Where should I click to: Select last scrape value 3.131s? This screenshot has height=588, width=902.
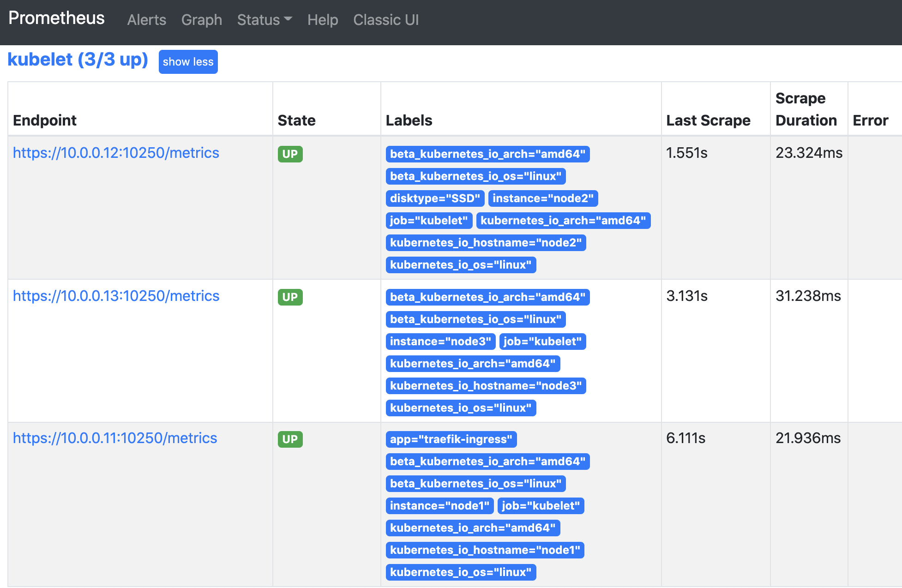point(687,296)
